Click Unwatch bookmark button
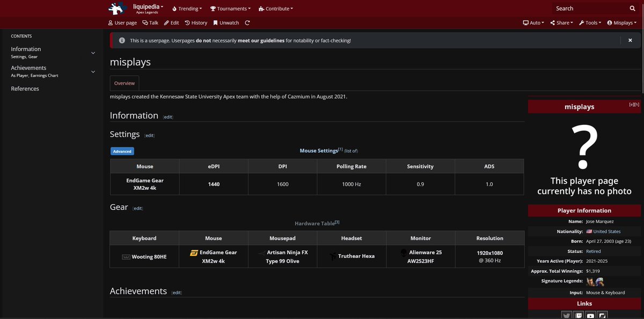This screenshot has height=319, width=644. coord(226,23)
